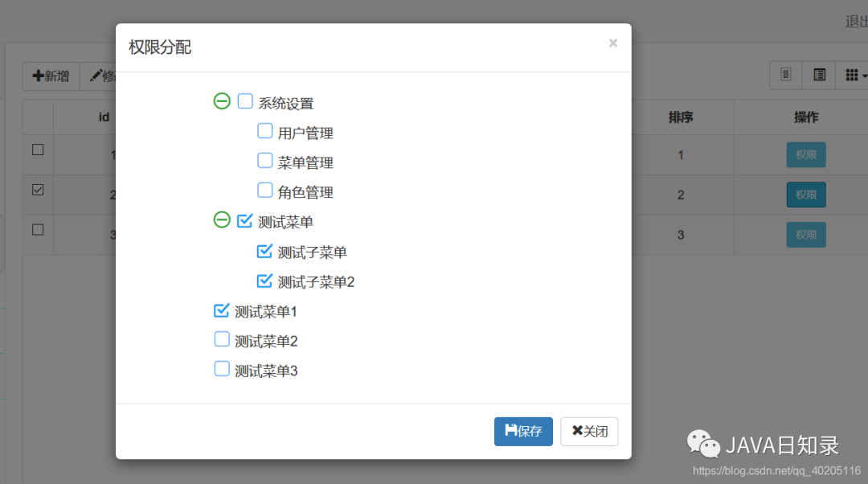
Task: Click the pencil edit button behind dialog
Action: pos(99,76)
